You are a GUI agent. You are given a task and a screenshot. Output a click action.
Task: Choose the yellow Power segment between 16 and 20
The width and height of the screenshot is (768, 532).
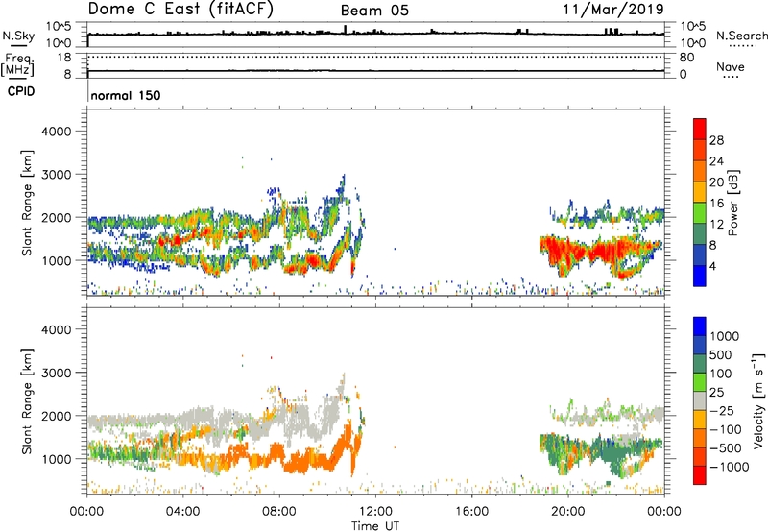pos(700,192)
